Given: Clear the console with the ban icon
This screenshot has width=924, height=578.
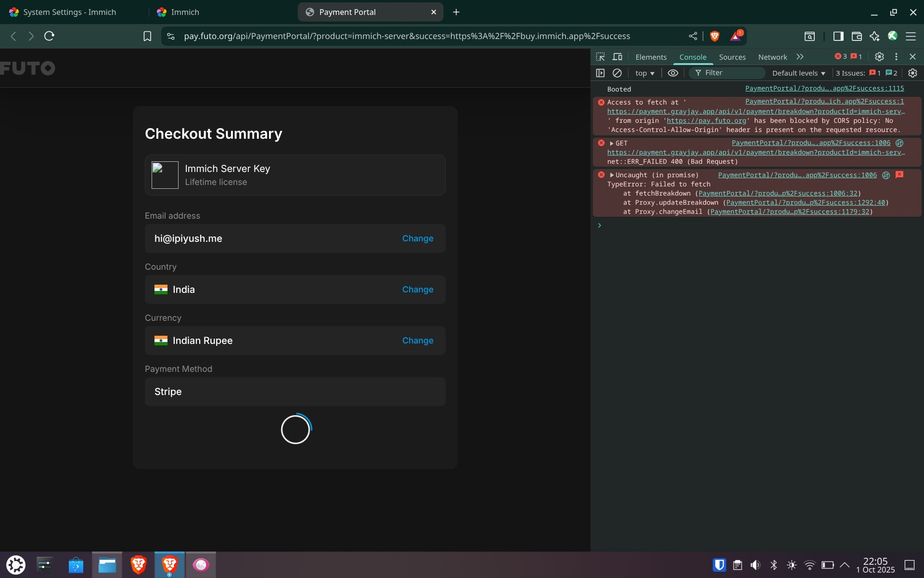Looking at the screenshot, I should 617,73.
